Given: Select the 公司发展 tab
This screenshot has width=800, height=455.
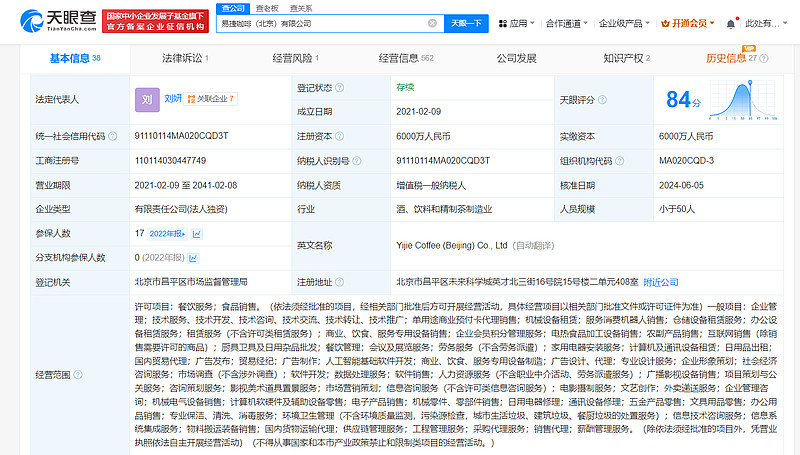Looking at the screenshot, I should click(x=516, y=59).
